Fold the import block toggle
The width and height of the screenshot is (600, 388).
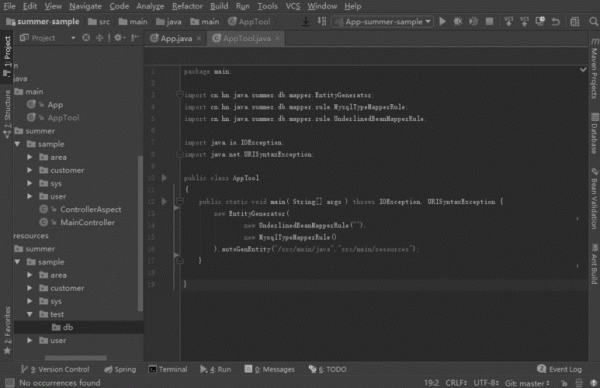[179, 95]
